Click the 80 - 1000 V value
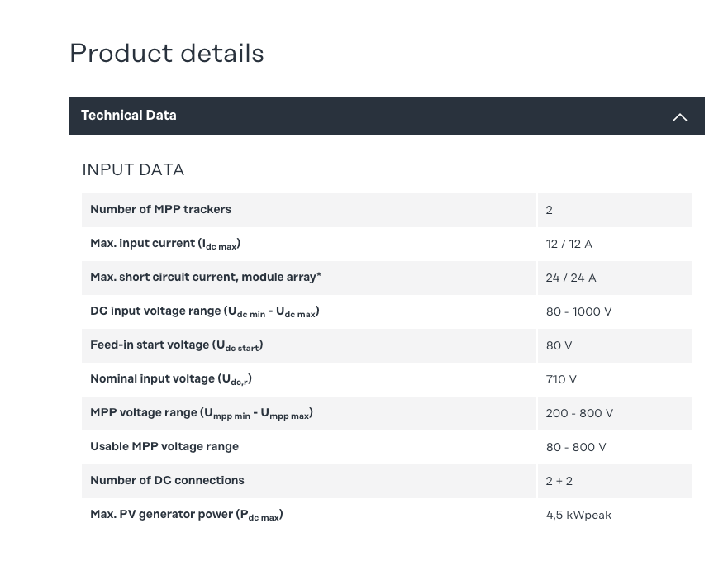Viewport: 728px width, 561px height. [x=578, y=311]
